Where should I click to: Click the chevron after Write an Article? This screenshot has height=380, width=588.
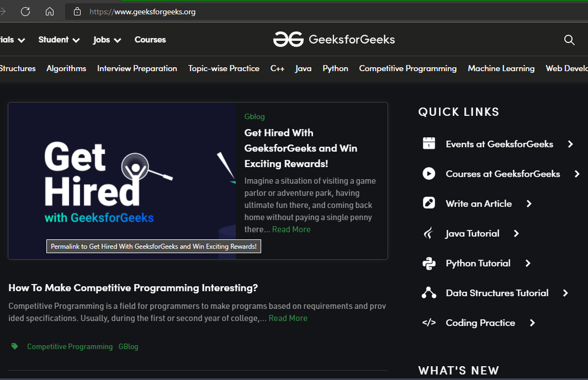529,204
